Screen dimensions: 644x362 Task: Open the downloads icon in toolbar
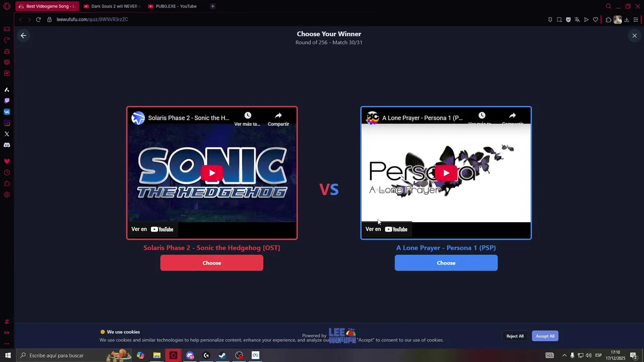626,20
